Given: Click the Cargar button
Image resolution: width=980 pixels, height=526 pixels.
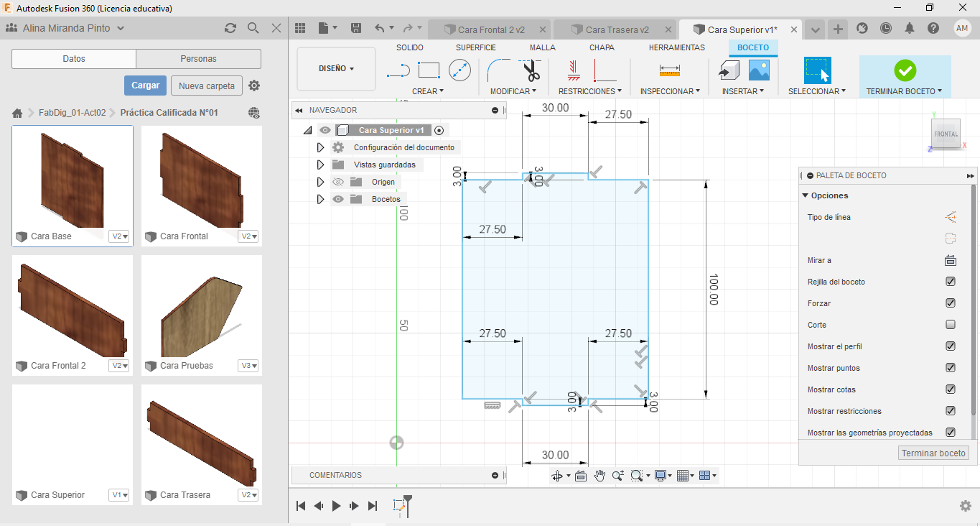Looking at the screenshot, I should coord(145,86).
